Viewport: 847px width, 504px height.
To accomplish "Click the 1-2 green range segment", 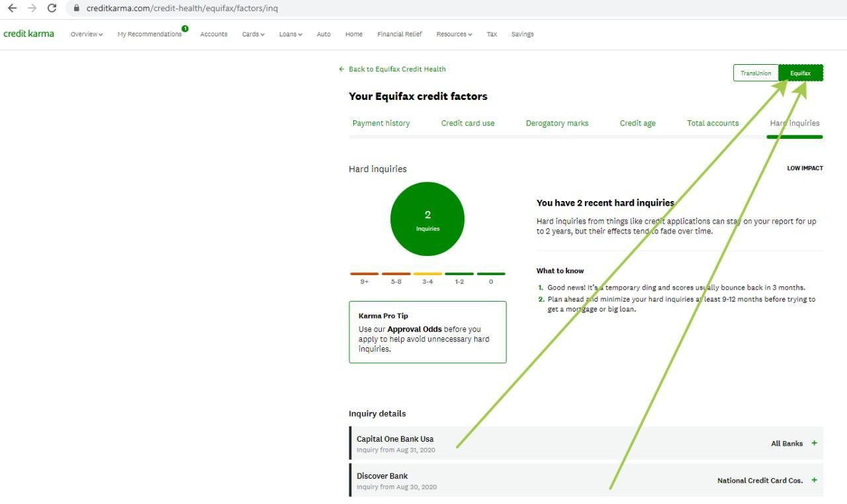I will point(459,274).
